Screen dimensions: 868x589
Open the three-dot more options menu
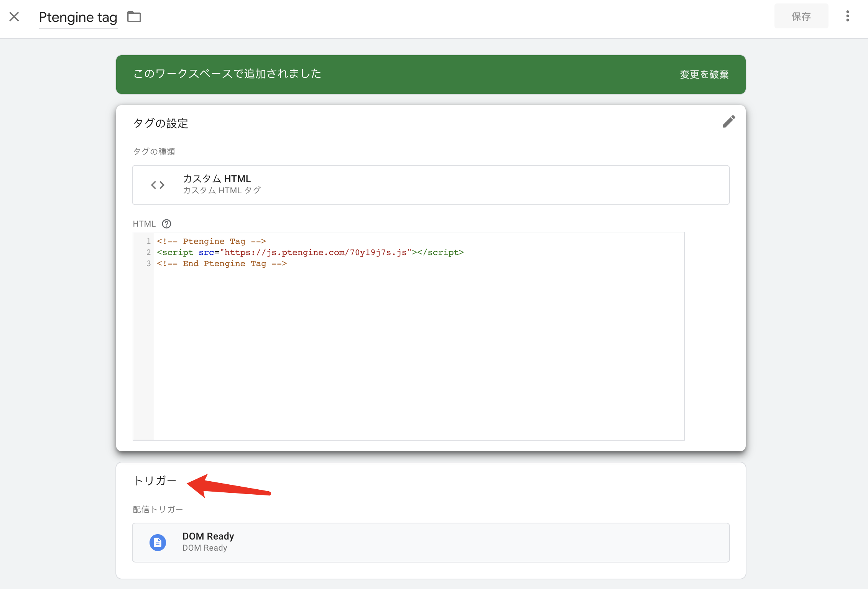(x=848, y=16)
